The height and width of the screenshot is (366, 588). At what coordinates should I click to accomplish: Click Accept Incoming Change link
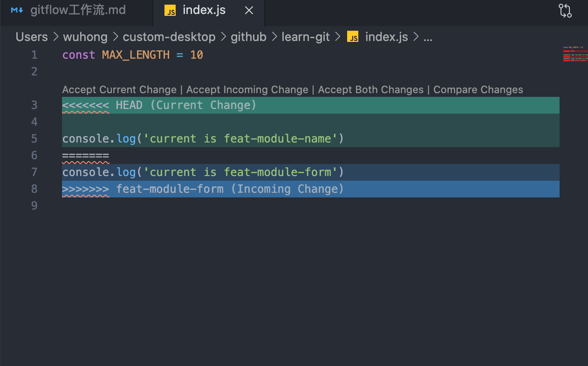[x=247, y=90]
